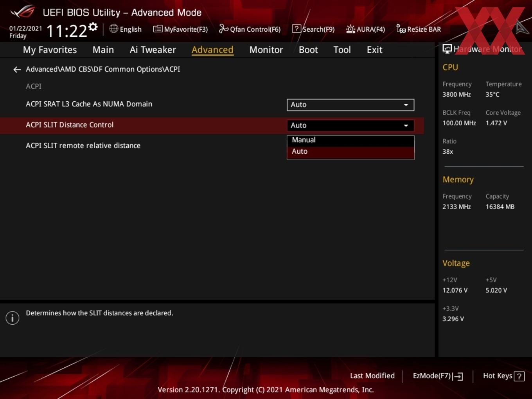
Task: Switch to the Monitor tab
Action: [266, 50]
